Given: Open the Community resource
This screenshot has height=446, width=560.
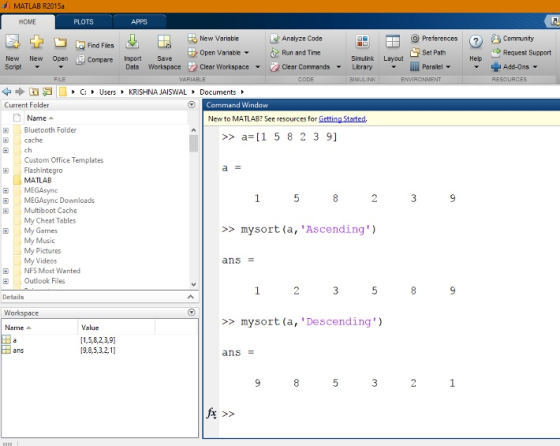Looking at the screenshot, I should click(x=512, y=38).
